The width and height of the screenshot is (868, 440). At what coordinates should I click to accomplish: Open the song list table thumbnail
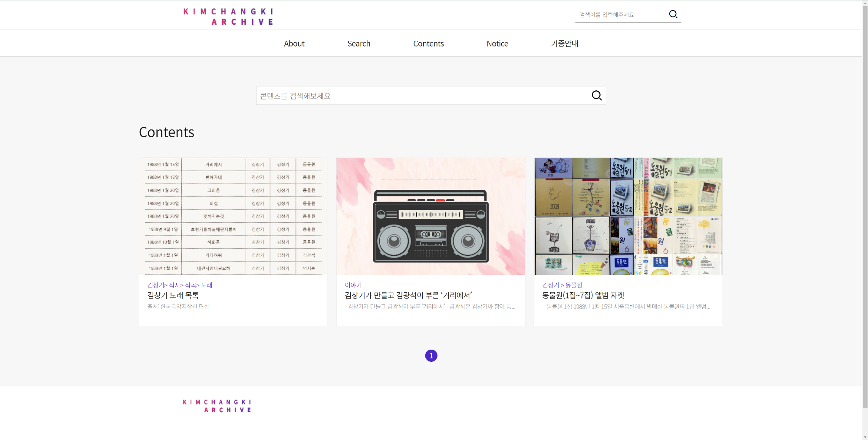233,216
